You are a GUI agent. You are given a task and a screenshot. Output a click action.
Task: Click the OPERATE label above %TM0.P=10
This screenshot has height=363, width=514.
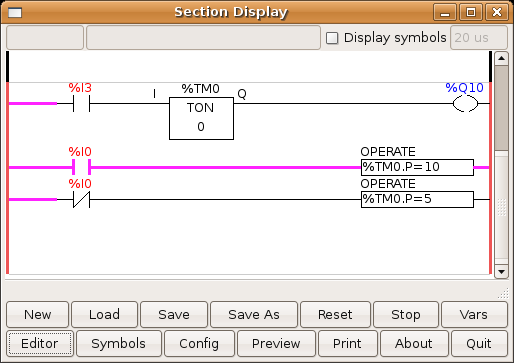(388, 152)
